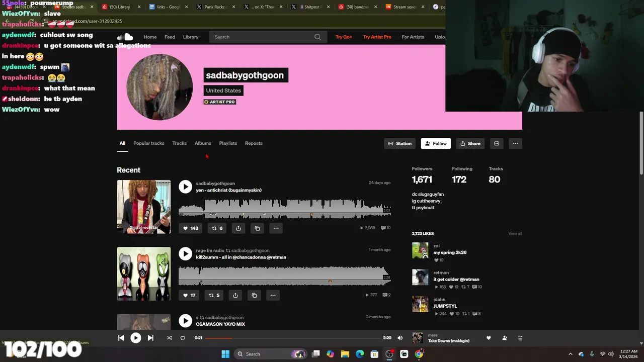Open the Home nav link
Viewport: 644px width, 362px height.
(150, 37)
